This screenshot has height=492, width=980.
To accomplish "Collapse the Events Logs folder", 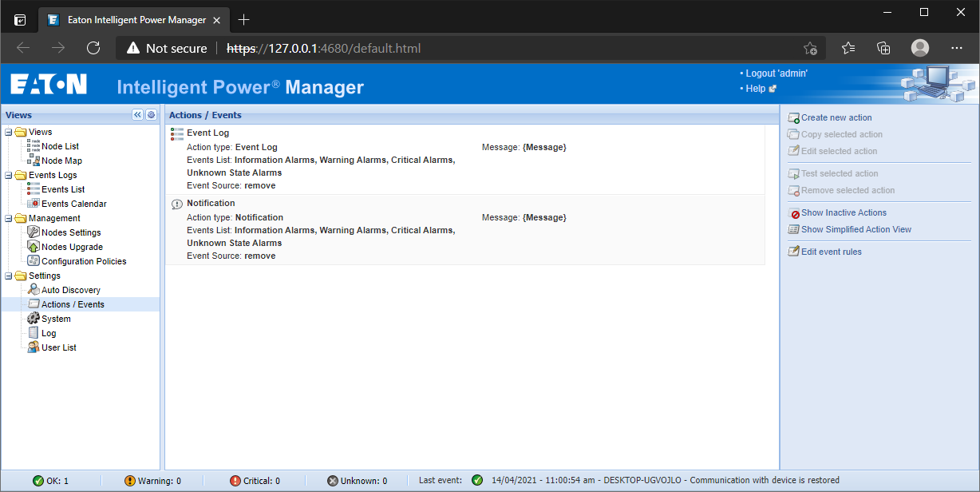I will pos(9,175).
